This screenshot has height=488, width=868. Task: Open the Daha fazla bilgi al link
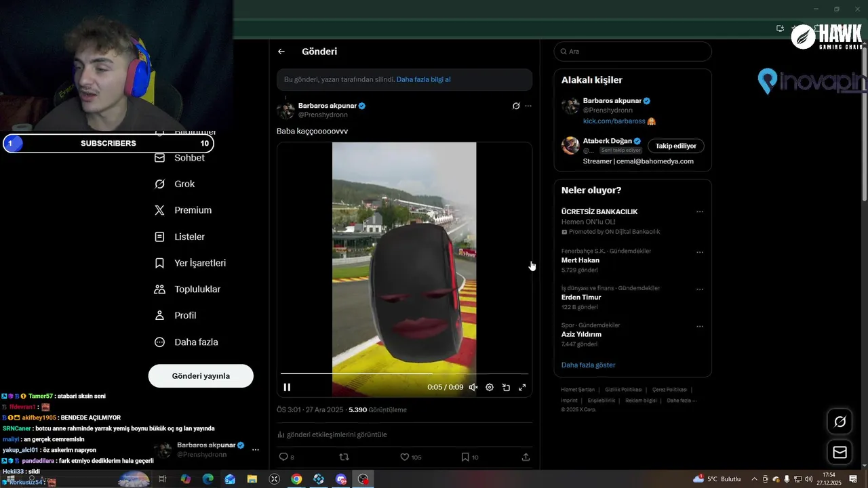pos(423,79)
